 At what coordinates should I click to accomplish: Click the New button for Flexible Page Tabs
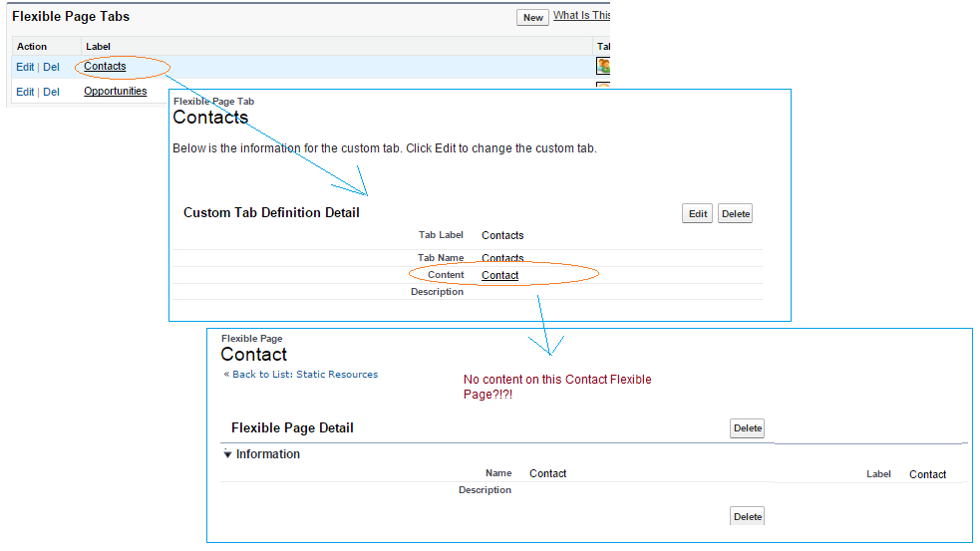(x=532, y=18)
